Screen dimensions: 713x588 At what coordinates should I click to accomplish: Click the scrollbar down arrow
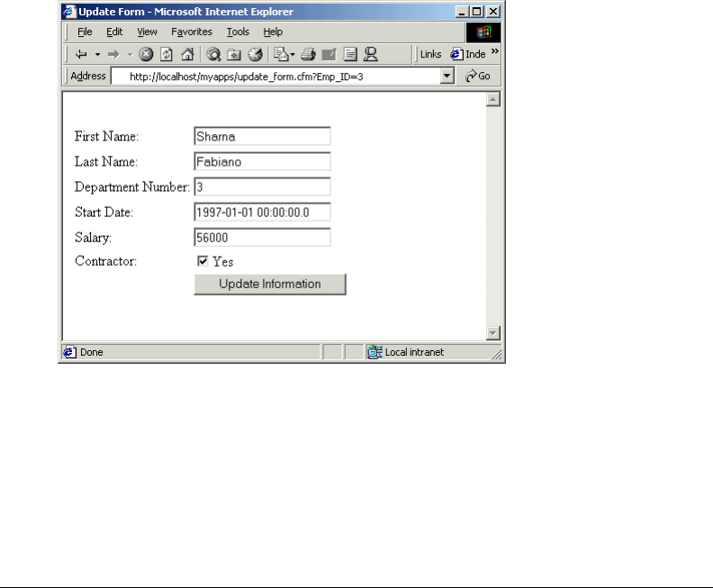(x=493, y=333)
